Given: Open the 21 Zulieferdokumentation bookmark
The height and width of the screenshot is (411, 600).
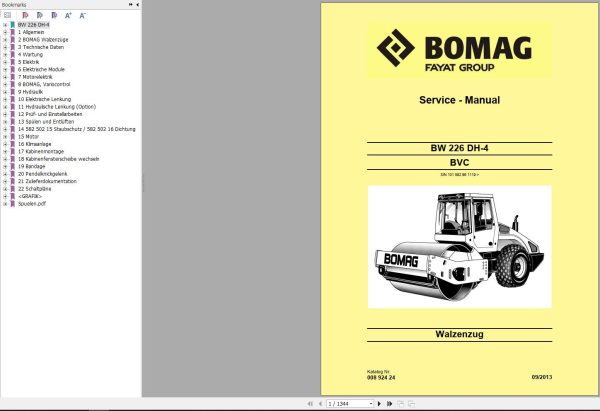Looking at the screenshot, I should pyautogui.click(x=47, y=181).
